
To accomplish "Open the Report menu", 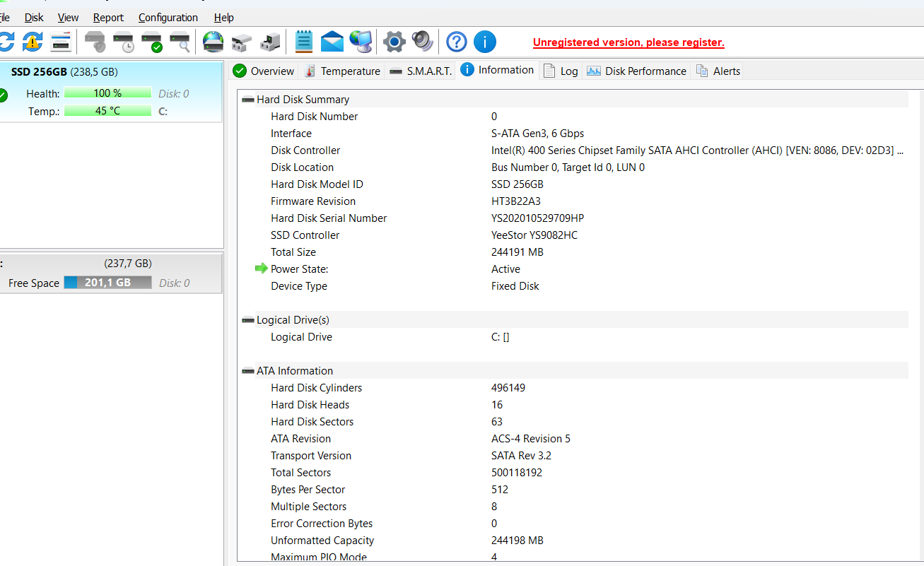I will pyautogui.click(x=108, y=18).
